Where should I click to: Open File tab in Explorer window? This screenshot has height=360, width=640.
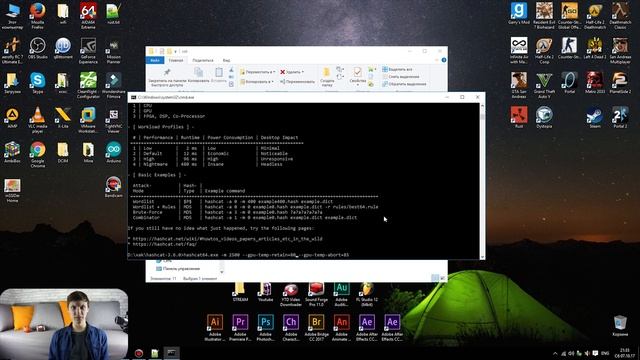click(x=155, y=60)
